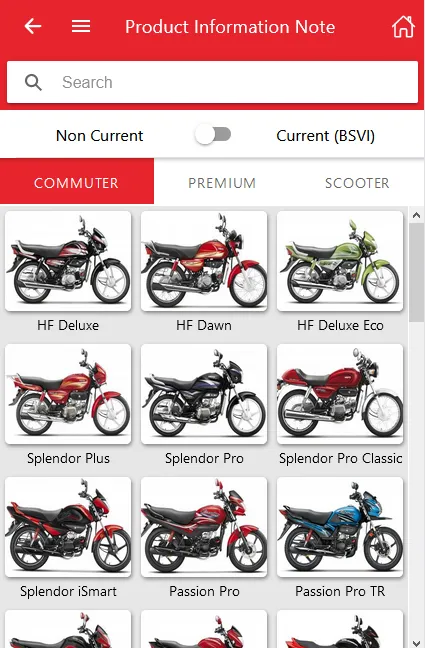The width and height of the screenshot is (425, 648).
Task: Open the HF Deluxe bike thumbnail
Action: pos(68,261)
